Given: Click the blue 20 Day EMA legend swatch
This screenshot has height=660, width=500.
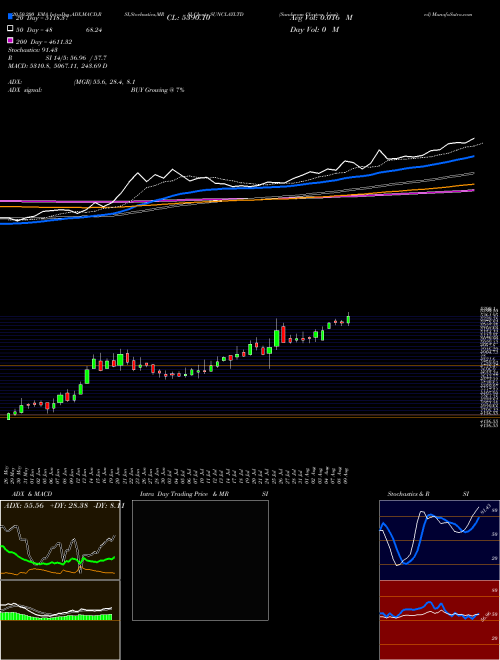Looking at the screenshot, I should pos(10,17).
